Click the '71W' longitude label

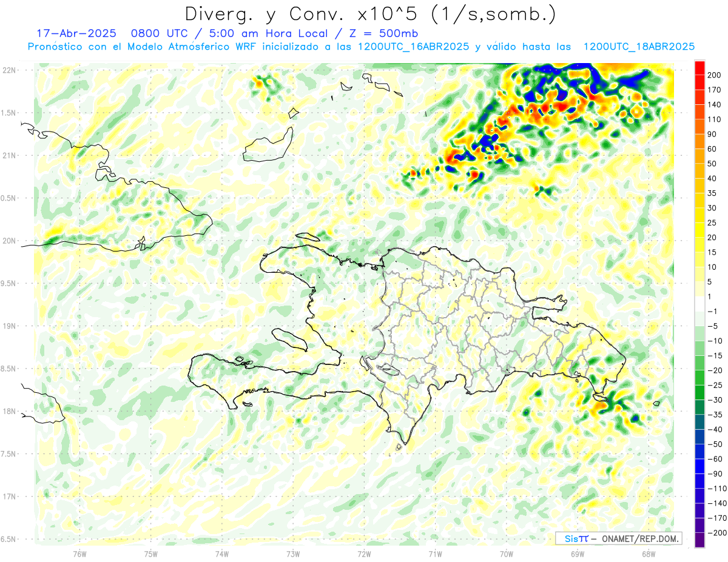click(435, 554)
